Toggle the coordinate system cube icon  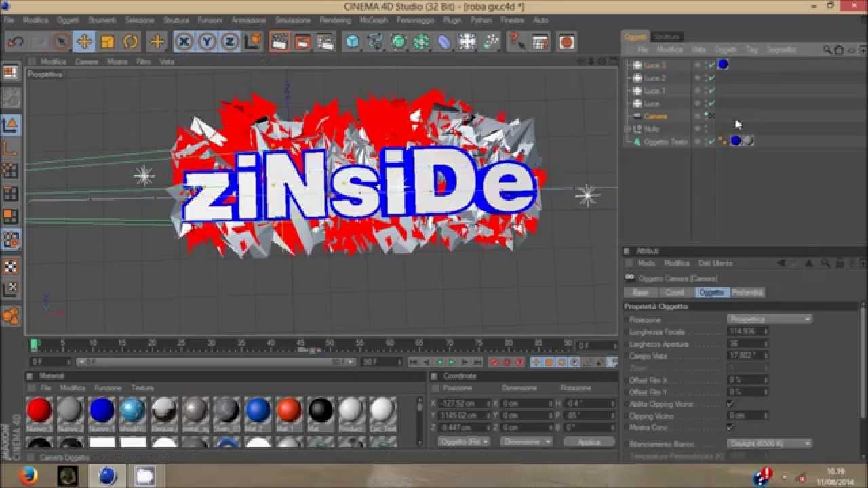[253, 42]
